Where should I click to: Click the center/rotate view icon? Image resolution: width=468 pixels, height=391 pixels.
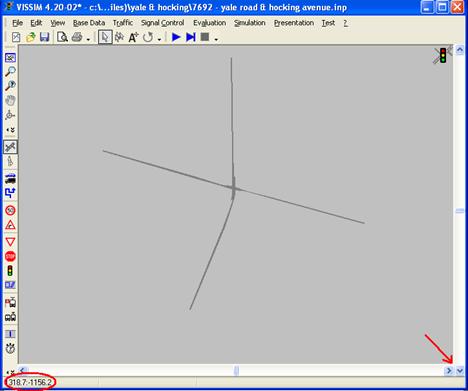click(10, 115)
